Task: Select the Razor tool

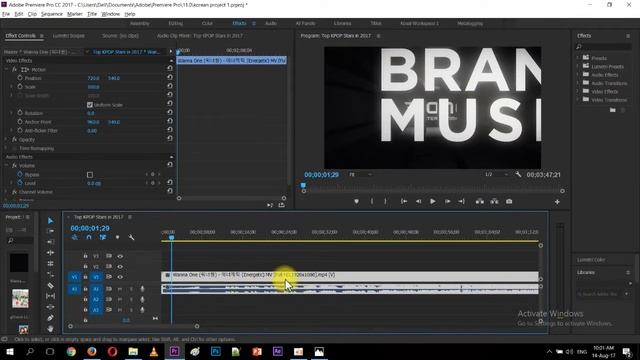Action: (51, 274)
